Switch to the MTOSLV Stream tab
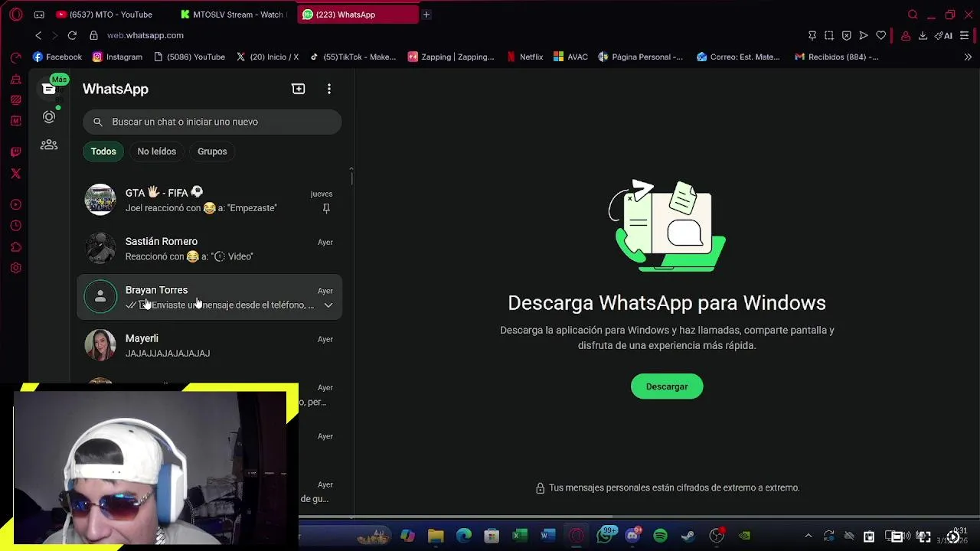 (234, 15)
